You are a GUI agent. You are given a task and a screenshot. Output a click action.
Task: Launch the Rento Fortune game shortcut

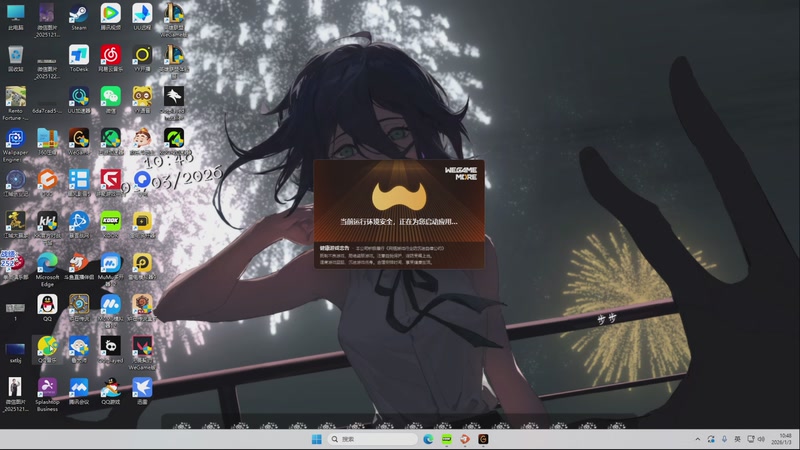pyautogui.click(x=15, y=103)
